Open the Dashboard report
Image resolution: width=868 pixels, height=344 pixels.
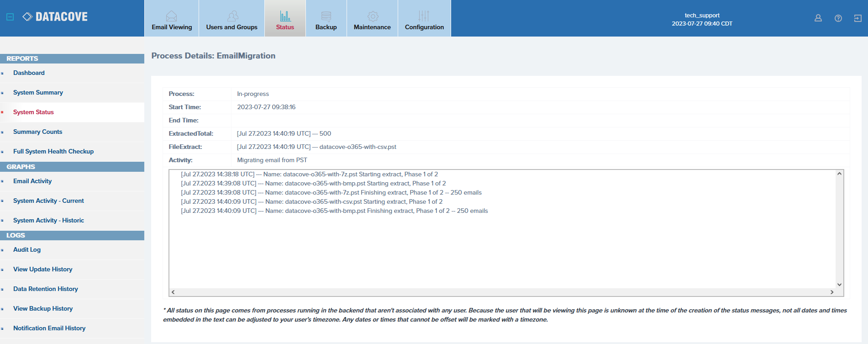click(x=29, y=73)
